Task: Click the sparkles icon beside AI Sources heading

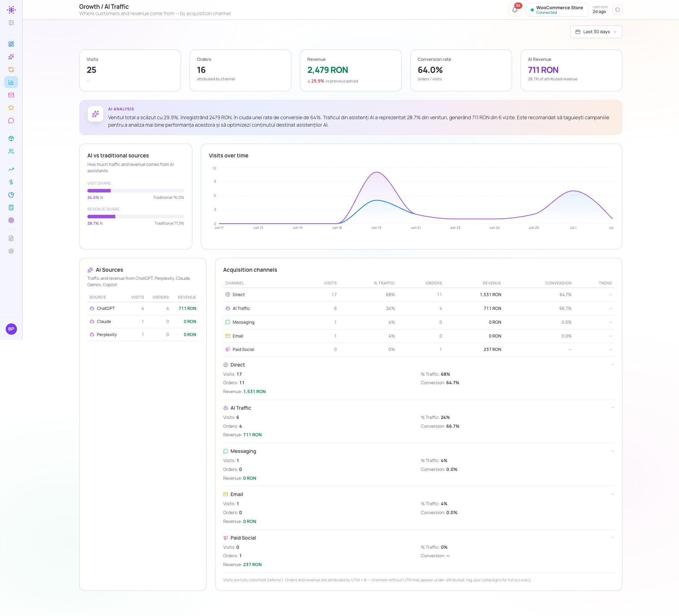Action: click(x=90, y=270)
